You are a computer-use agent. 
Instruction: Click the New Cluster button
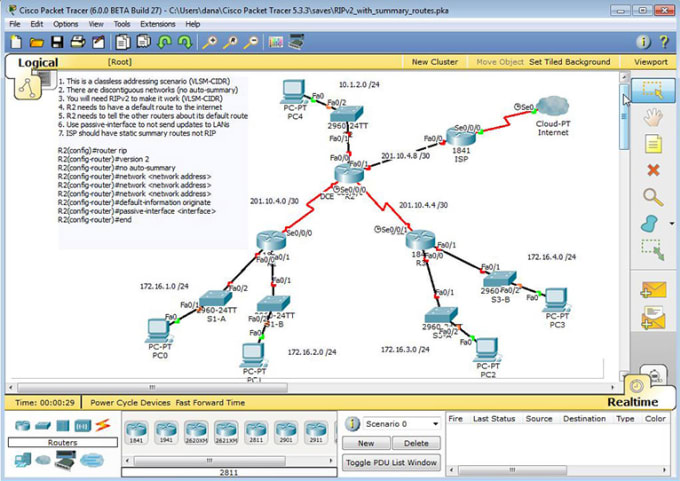pyautogui.click(x=435, y=62)
